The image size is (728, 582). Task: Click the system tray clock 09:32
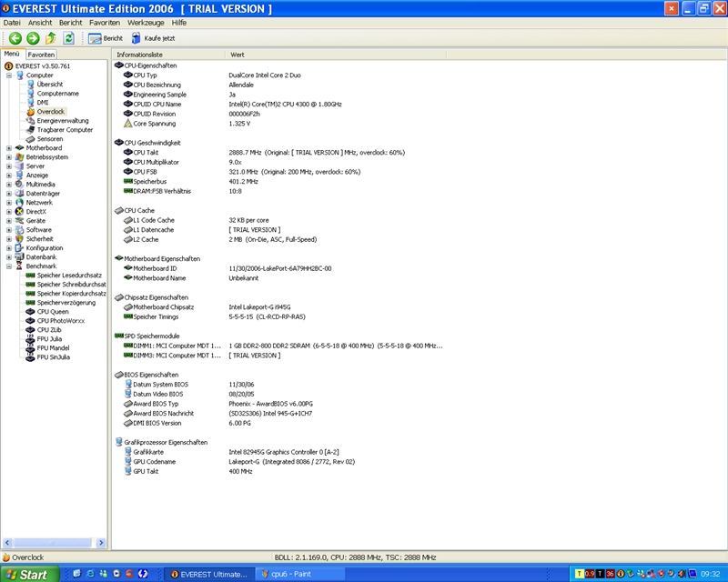[711, 574]
